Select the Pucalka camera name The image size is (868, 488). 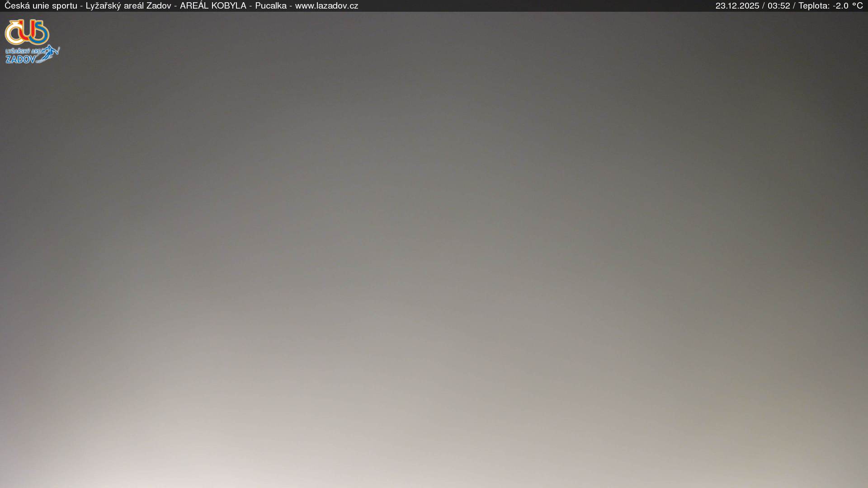point(270,6)
